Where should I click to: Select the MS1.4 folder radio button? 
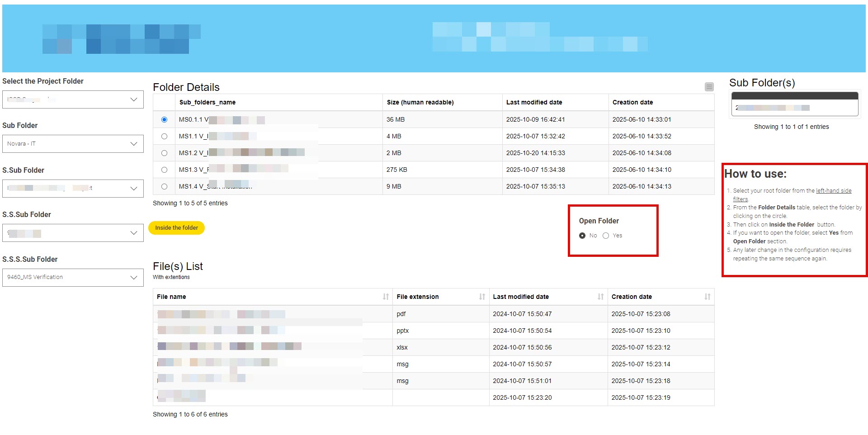pyautogui.click(x=164, y=186)
